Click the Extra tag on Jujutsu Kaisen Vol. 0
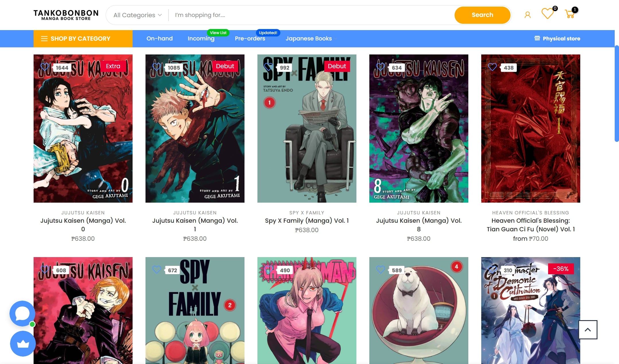This screenshot has width=619, height=364. click(113, 66)
